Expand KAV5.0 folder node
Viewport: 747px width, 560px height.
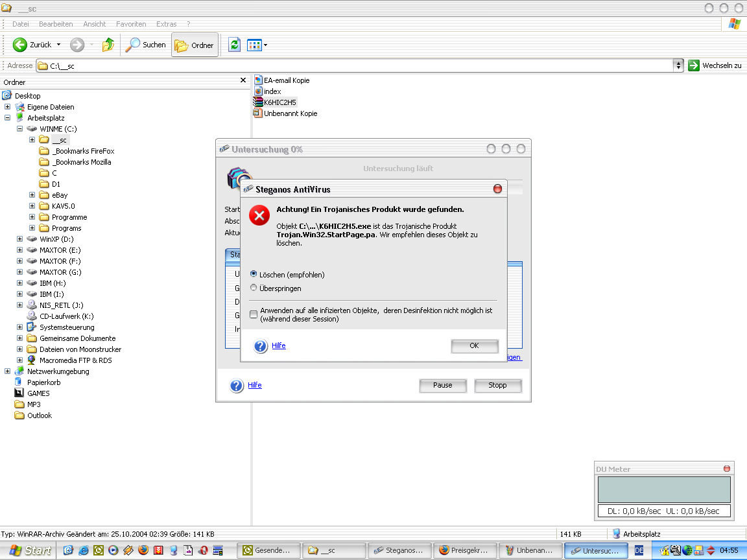32,205
